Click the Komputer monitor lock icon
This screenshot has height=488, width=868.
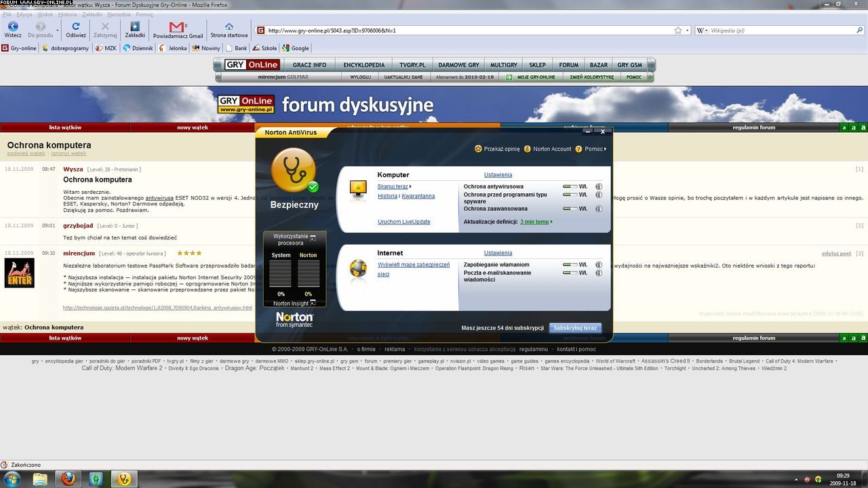click(357, 190)
